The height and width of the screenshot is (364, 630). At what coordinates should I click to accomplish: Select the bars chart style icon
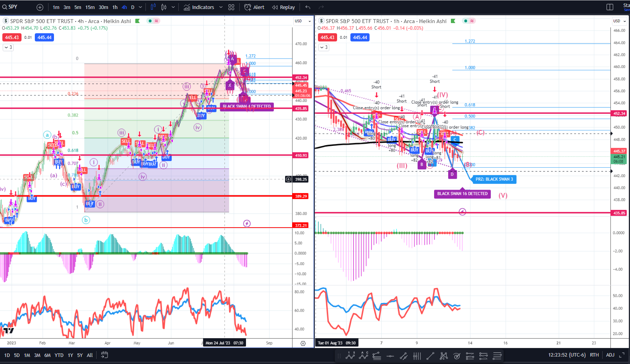pos(153,7)
